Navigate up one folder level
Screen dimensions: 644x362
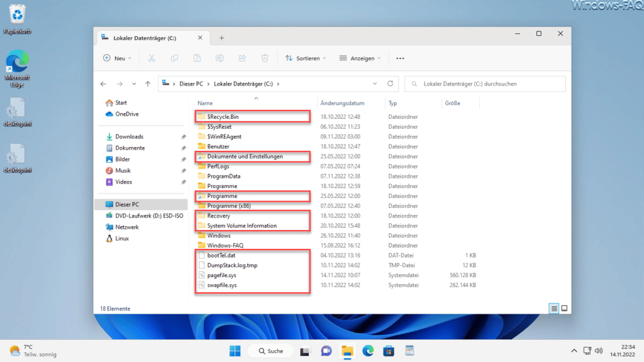(x=148, y=84)
